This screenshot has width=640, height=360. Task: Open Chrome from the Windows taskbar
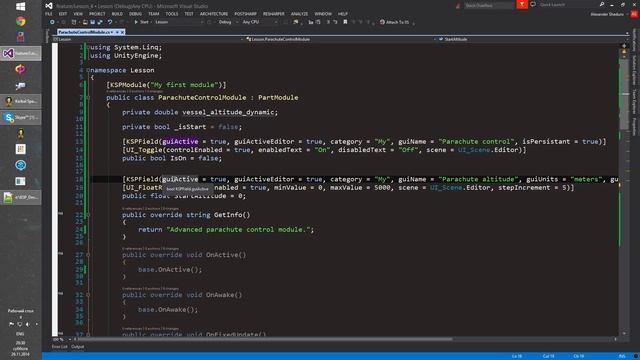tap(20, 21)
